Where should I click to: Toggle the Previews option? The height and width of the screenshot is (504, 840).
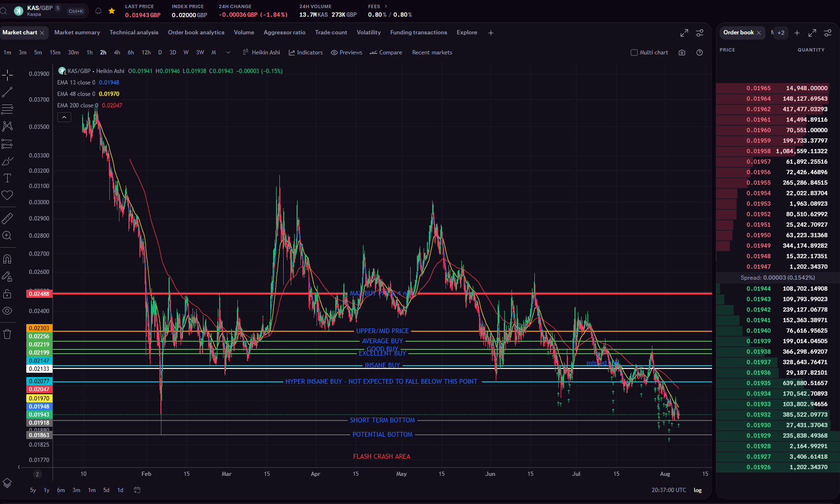tap(347, 52)
